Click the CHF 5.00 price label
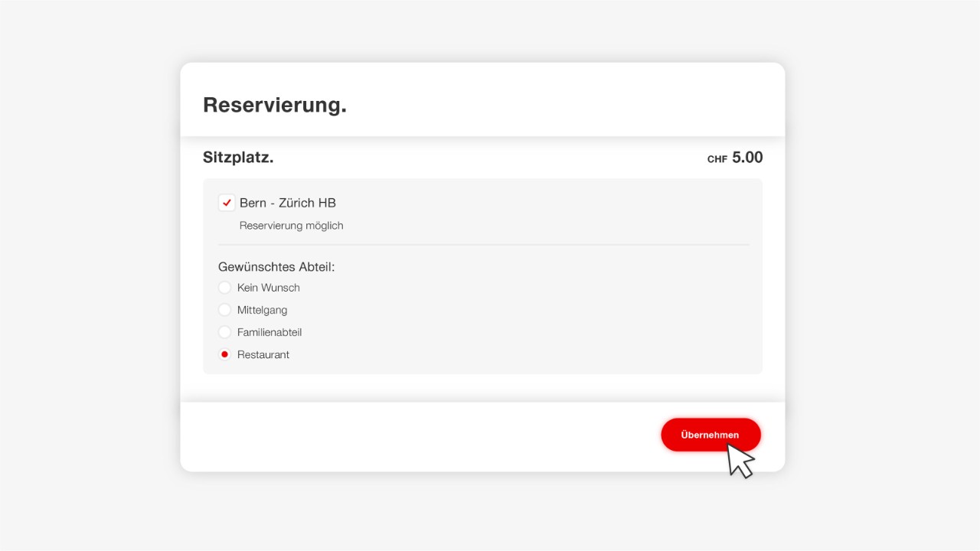Viewport: 980px width, 551px height. click(x=734, y=158)
